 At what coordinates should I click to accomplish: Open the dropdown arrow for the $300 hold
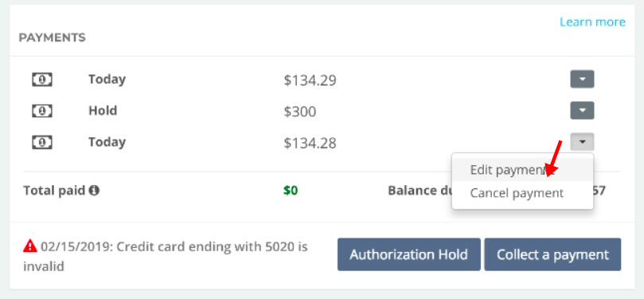(x=582, y=111)
